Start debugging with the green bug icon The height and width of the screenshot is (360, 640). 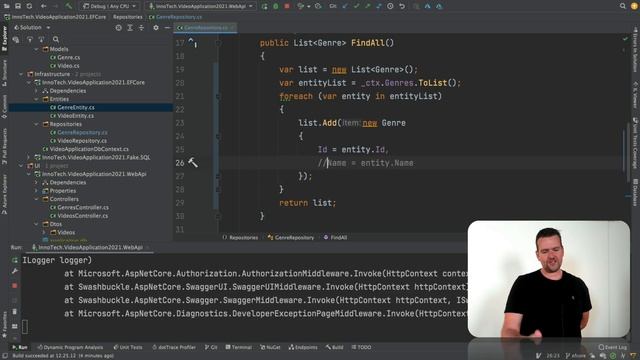tap(276, 6)
